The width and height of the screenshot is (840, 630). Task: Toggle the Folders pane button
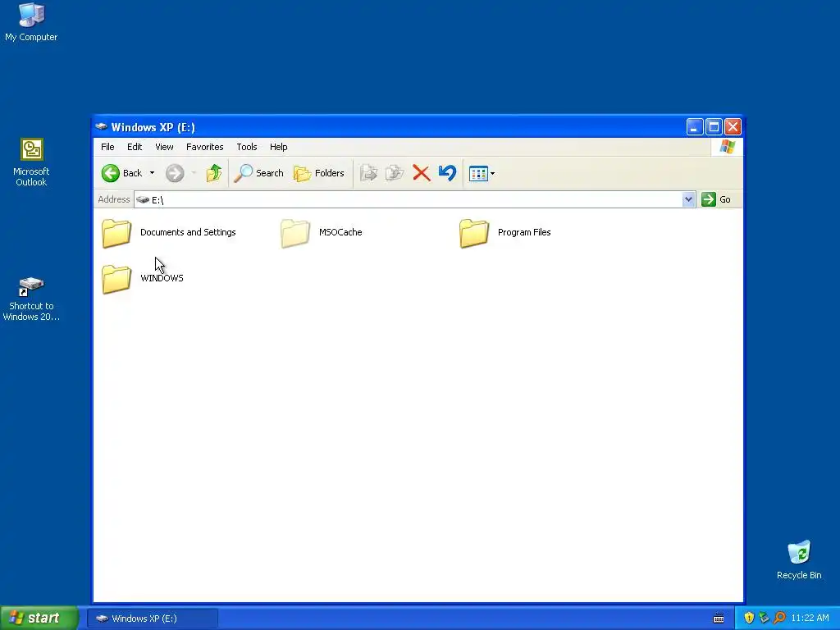point(319,173)
